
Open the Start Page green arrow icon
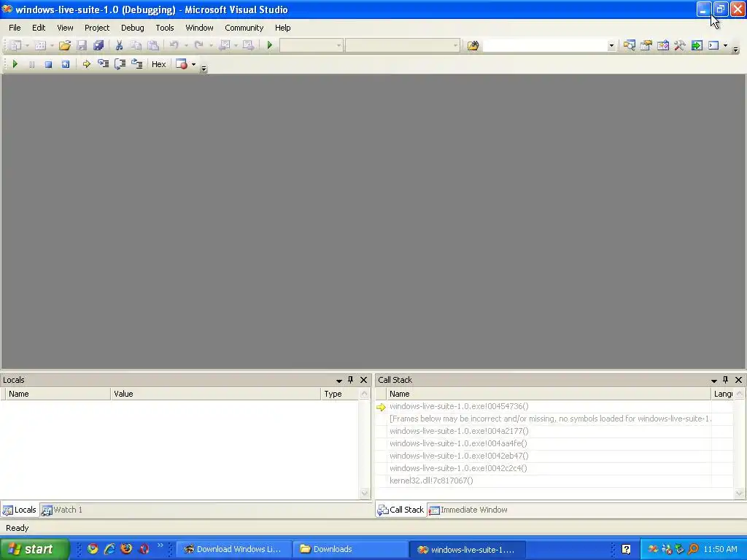697,45
